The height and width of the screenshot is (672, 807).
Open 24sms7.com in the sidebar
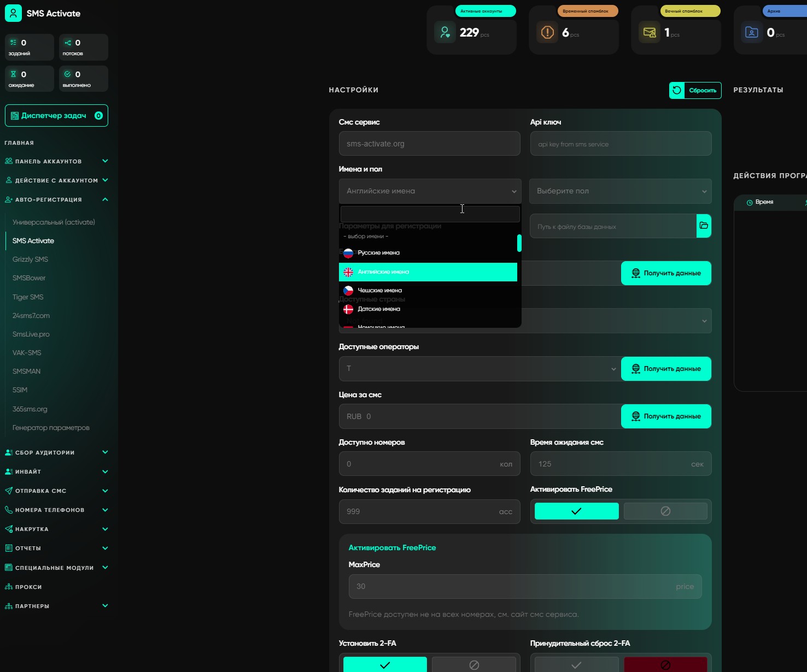click(31, 316)
